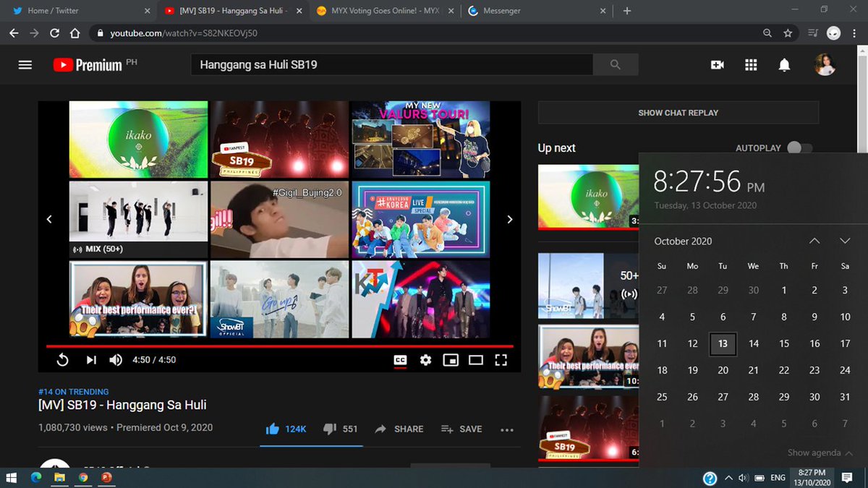
Task: Go to YouTube Premium home logo
Action: [88, 65]
